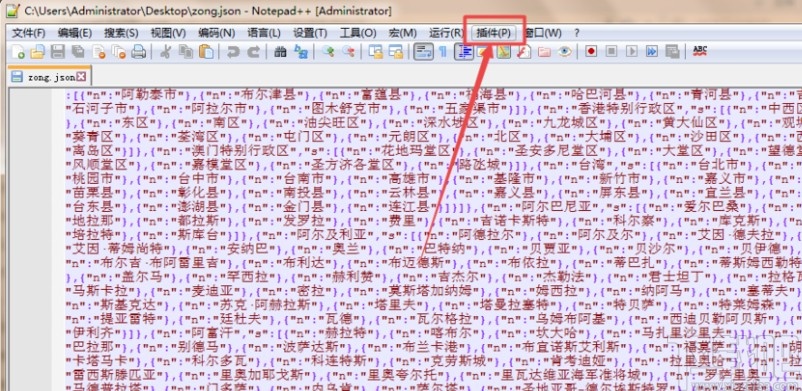The height and width of the screenshot is (391, 802).
Task: Undo the last edit
Action: click(x=233, y=52)
